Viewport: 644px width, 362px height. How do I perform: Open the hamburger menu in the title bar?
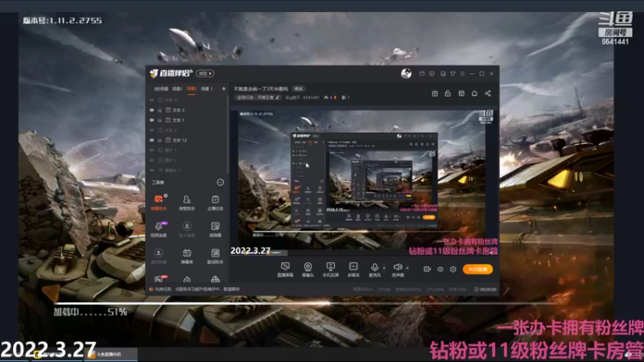click(462, 74)
